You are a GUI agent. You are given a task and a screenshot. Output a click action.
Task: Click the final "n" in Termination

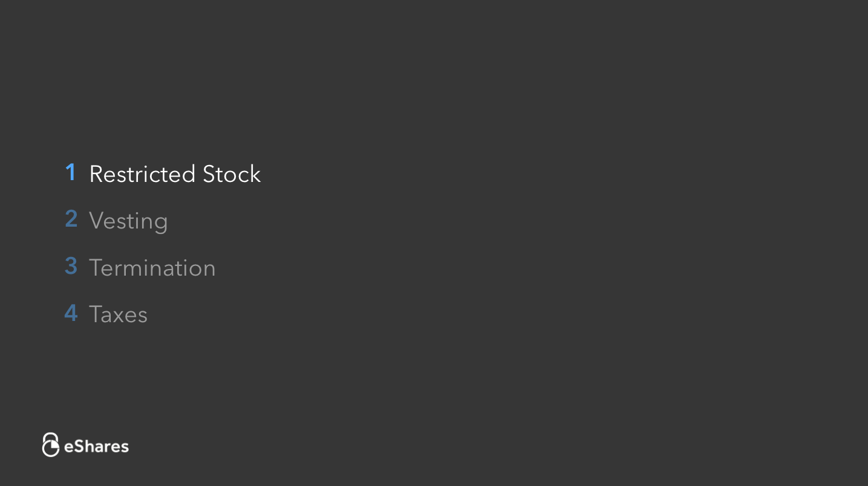coord(209,269)
